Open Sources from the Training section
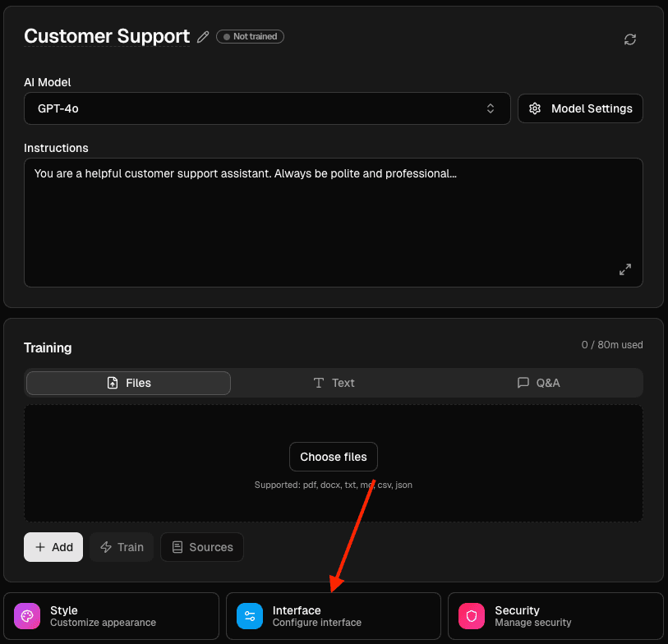The image size is (668, 644). point(201,547)
